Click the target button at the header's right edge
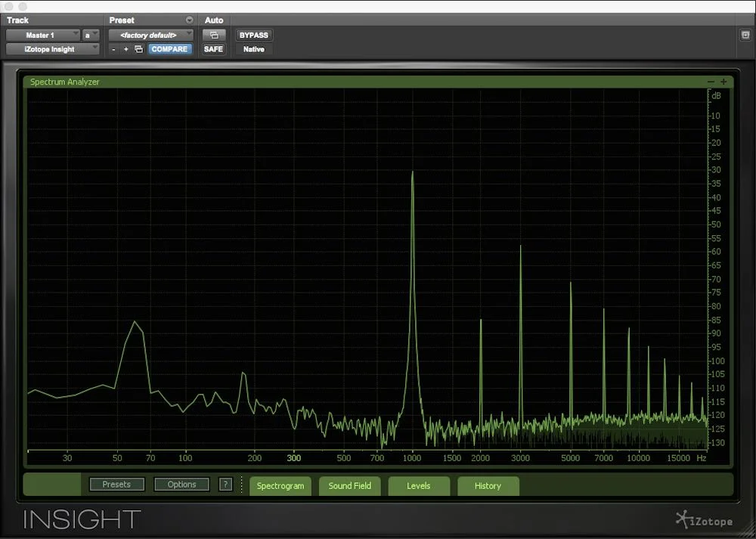 [x=745, y=36]
